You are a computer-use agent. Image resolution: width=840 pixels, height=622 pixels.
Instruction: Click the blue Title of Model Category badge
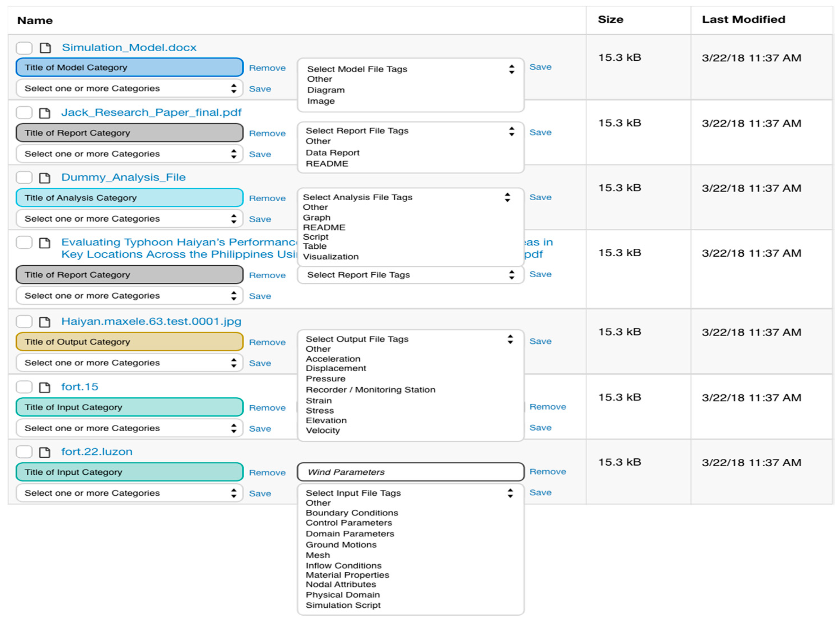point(129,67)
